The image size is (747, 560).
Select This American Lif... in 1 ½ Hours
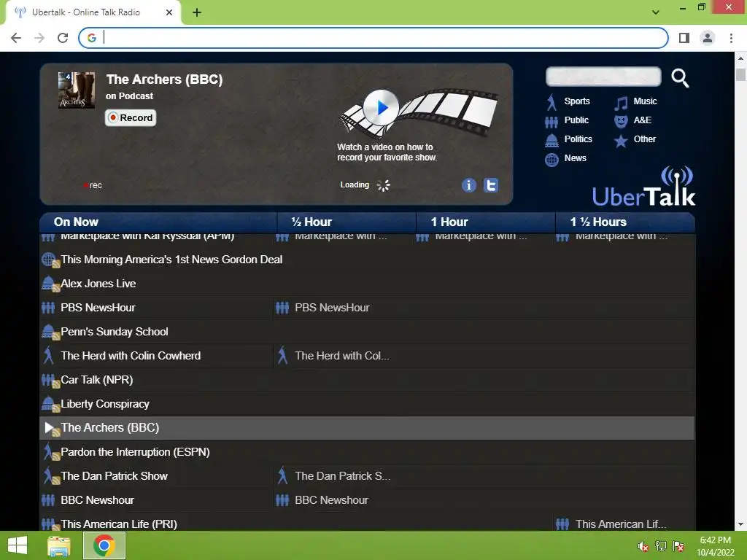(x=621, y=524)
